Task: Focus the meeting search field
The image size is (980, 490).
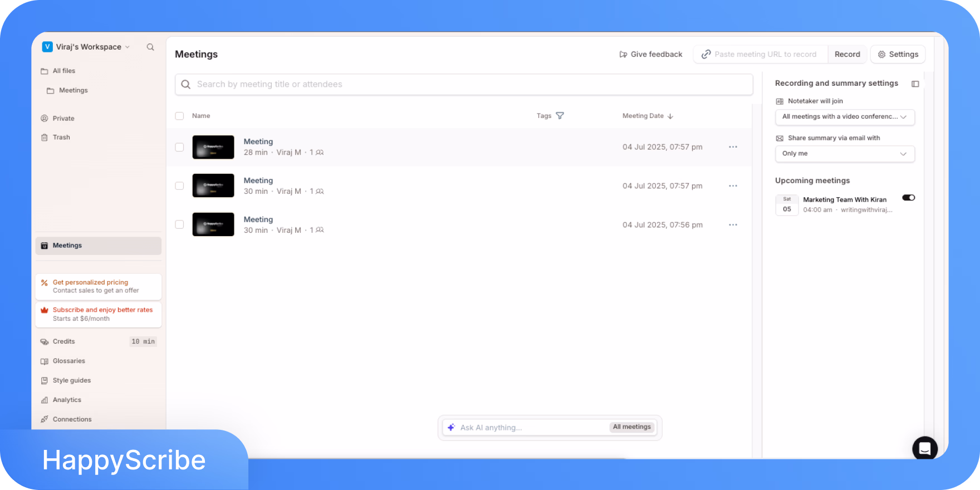Action: [464, 85]
